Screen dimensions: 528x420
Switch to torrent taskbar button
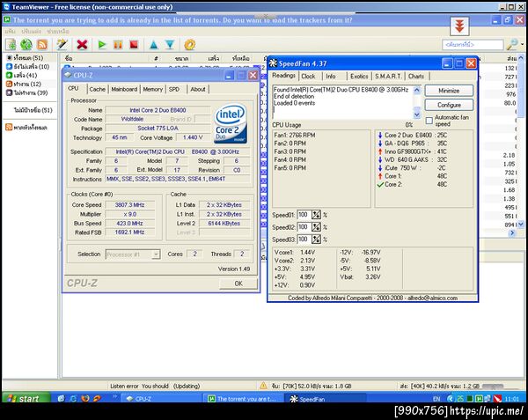244,399
